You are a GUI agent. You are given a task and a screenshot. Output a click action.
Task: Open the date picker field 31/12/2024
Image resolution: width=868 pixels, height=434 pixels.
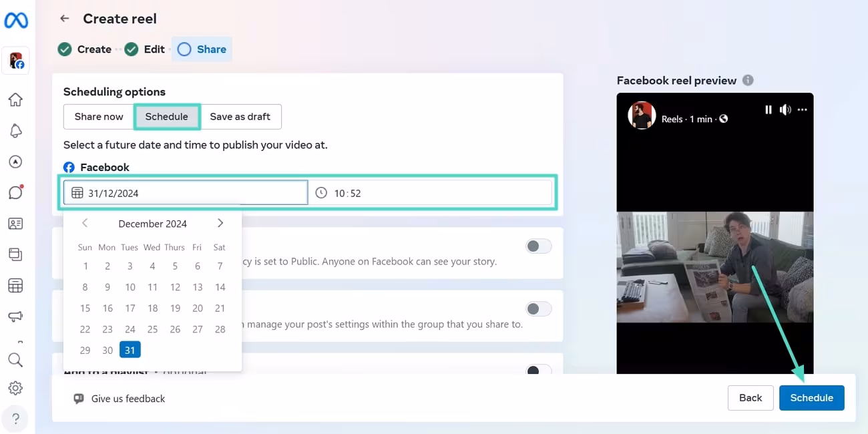click(x=186, y=193)
